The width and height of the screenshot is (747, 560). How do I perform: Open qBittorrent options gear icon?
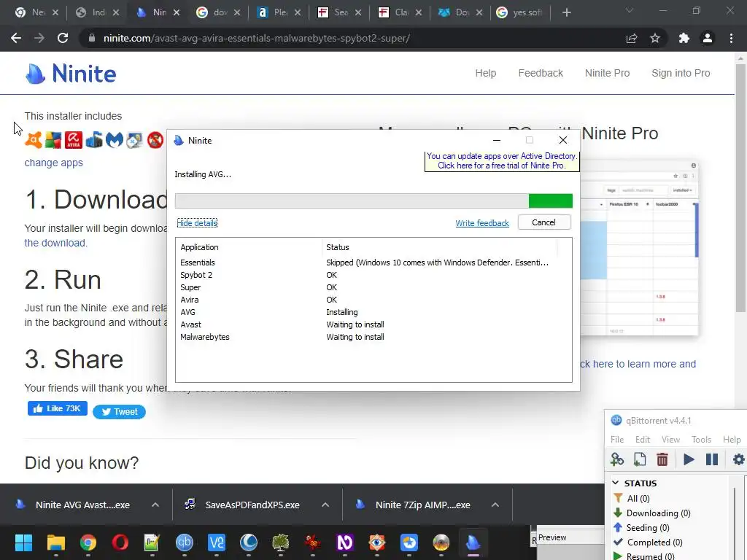tap(738, 459)
